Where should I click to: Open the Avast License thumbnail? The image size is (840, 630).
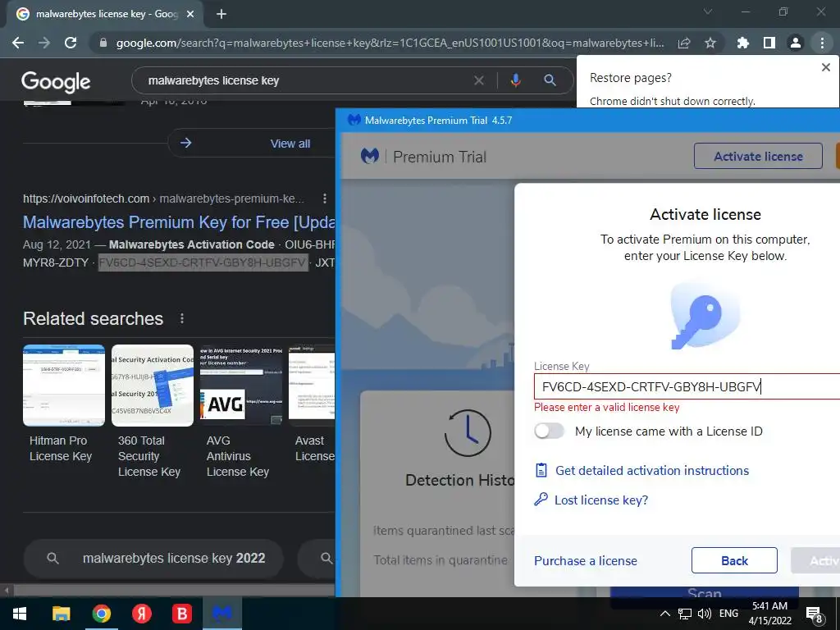tap(312, 386)
